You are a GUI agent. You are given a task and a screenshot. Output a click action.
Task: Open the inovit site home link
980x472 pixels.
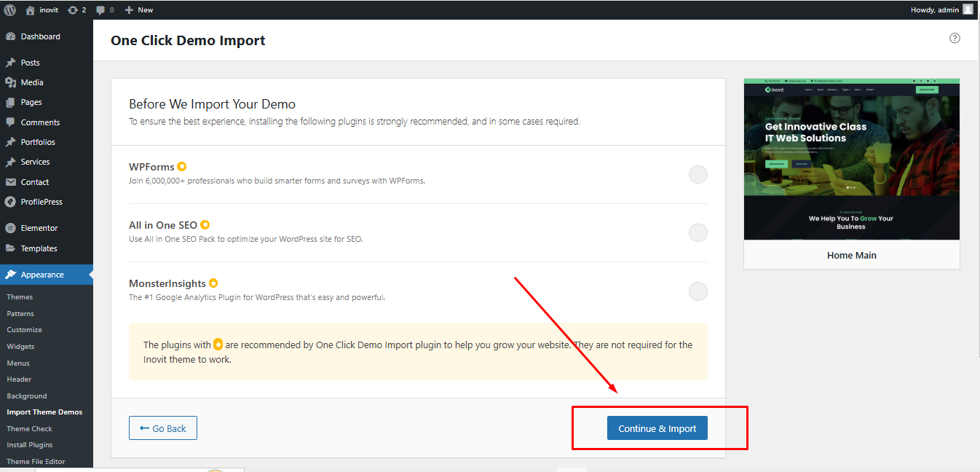pos(42,9)
